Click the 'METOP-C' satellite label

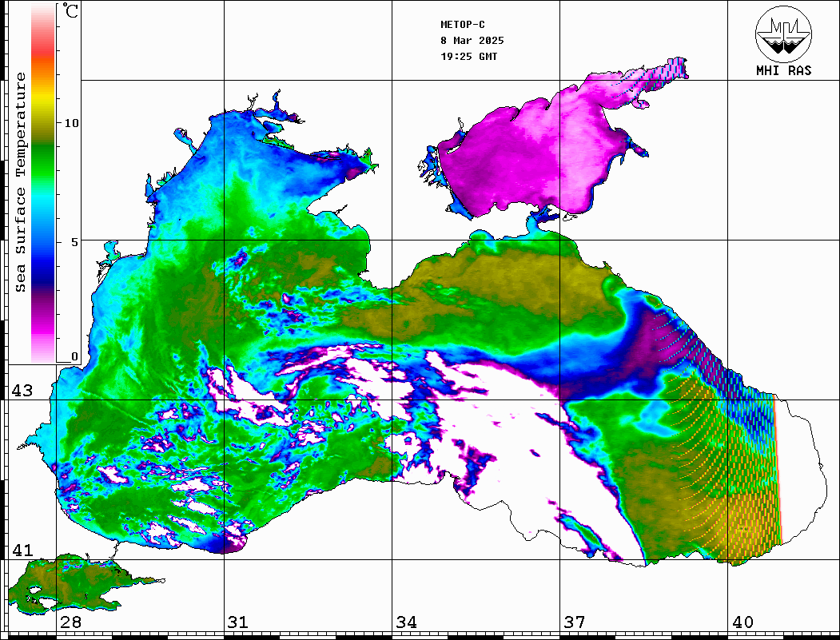click(x=463, y=25)
